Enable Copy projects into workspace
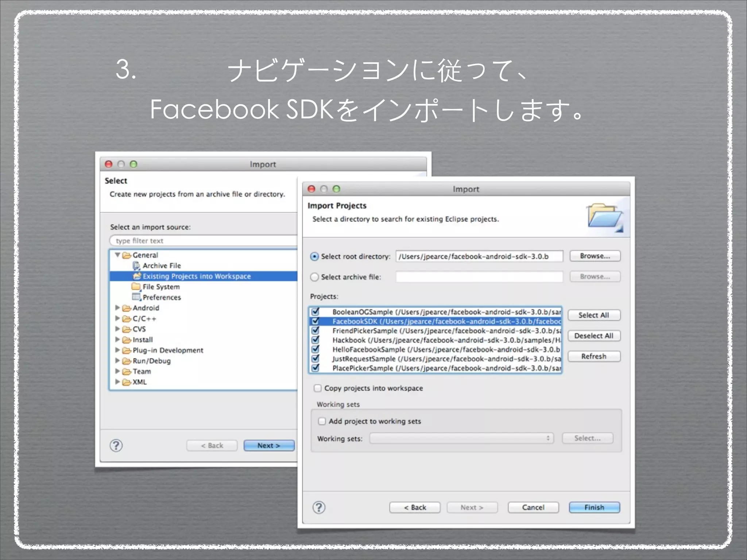 318,388
